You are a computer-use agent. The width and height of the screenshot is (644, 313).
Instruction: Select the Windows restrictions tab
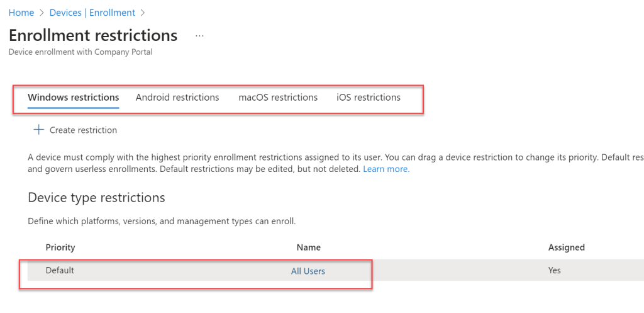(x=73, y=98)
